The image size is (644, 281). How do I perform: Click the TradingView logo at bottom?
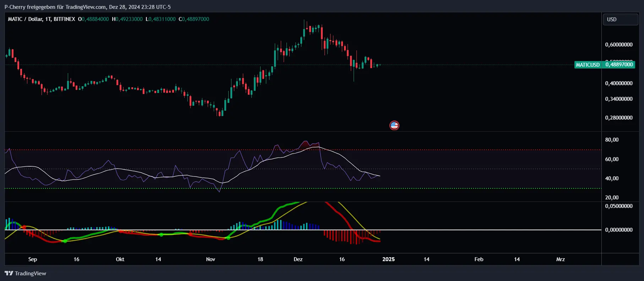[25, 273]
